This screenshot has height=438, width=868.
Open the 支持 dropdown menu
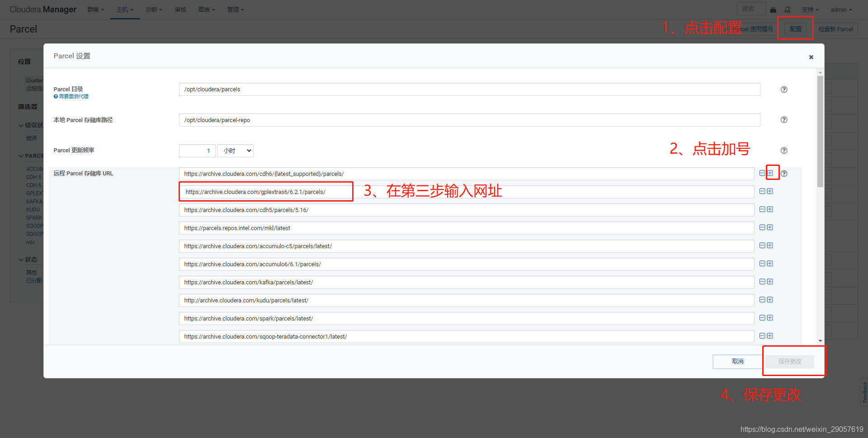pos(810,9)
